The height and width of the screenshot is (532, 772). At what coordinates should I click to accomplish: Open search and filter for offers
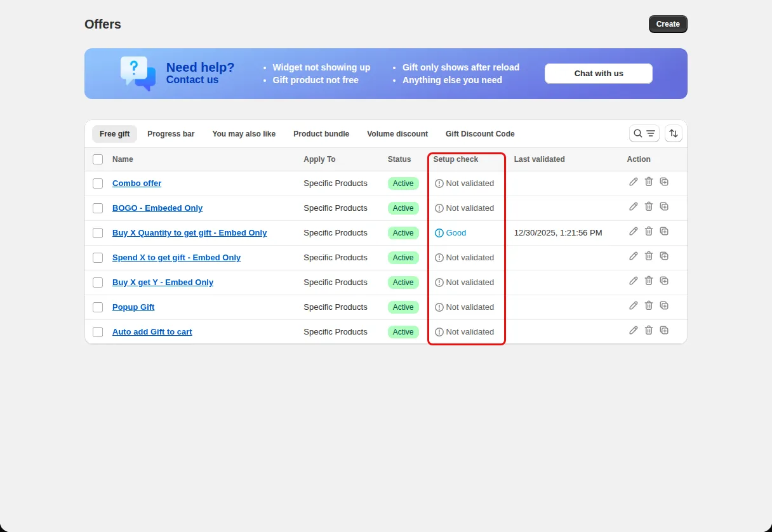click(x=644, y=133)
